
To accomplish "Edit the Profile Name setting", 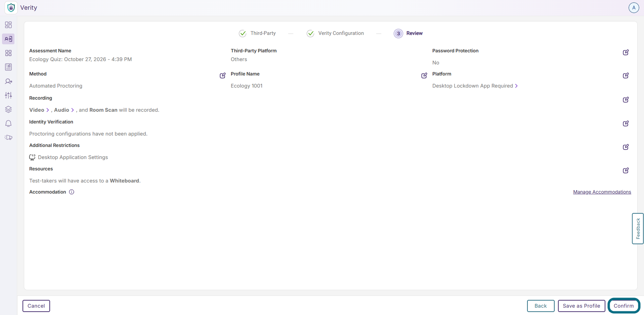I will tap(424, 75).
